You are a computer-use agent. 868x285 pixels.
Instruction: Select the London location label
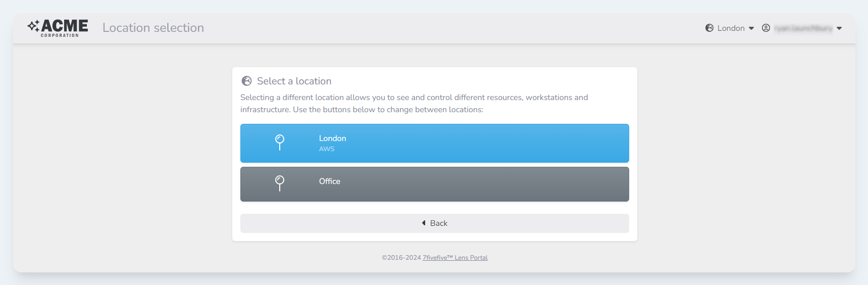click(332, 138)
